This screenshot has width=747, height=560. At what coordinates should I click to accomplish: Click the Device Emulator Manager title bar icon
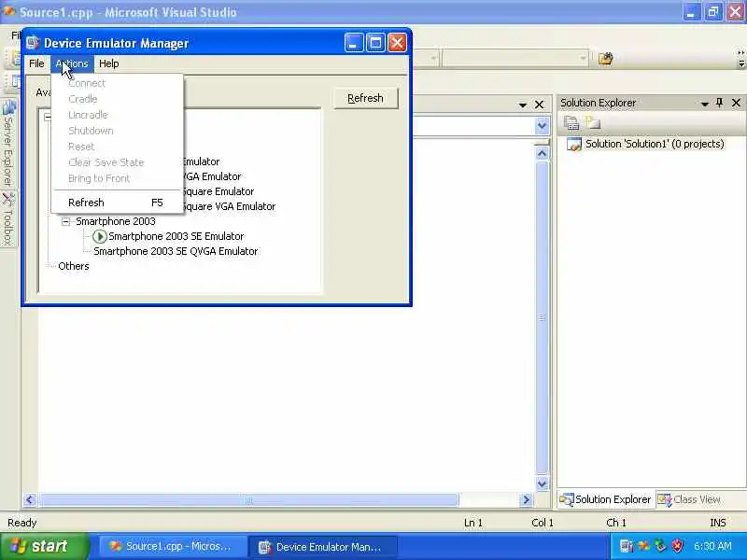click(x=33, y=43)
